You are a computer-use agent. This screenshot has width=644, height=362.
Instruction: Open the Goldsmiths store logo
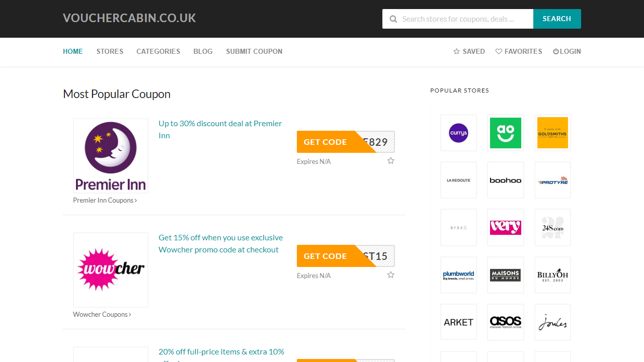552,133
